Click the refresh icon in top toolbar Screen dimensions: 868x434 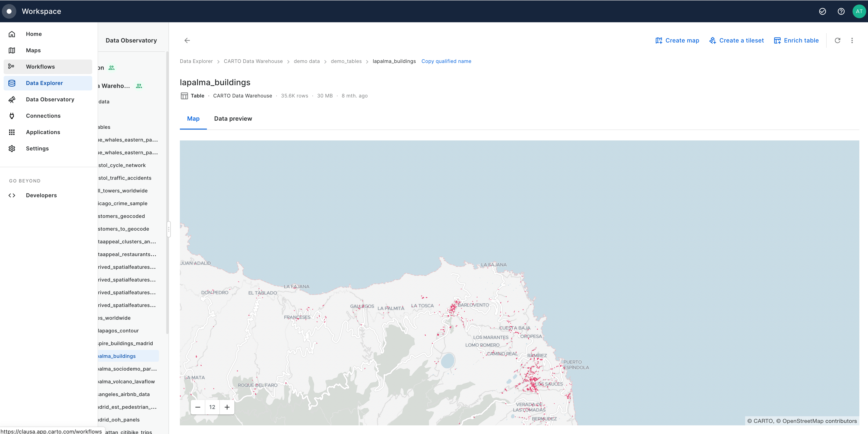(x=837, y=40)
